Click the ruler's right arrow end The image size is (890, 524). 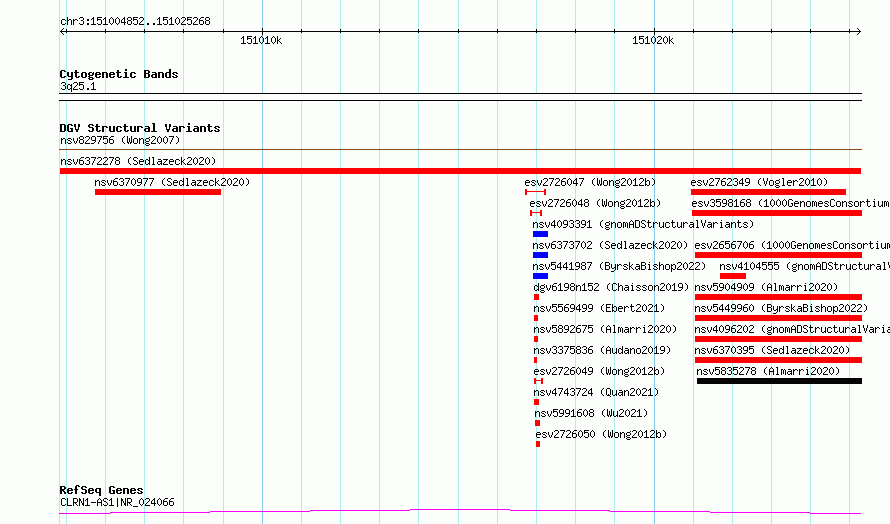858,32
